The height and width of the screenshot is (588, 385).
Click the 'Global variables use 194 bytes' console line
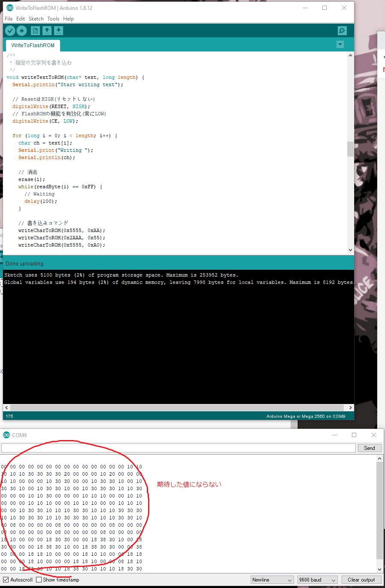(179, 283)
